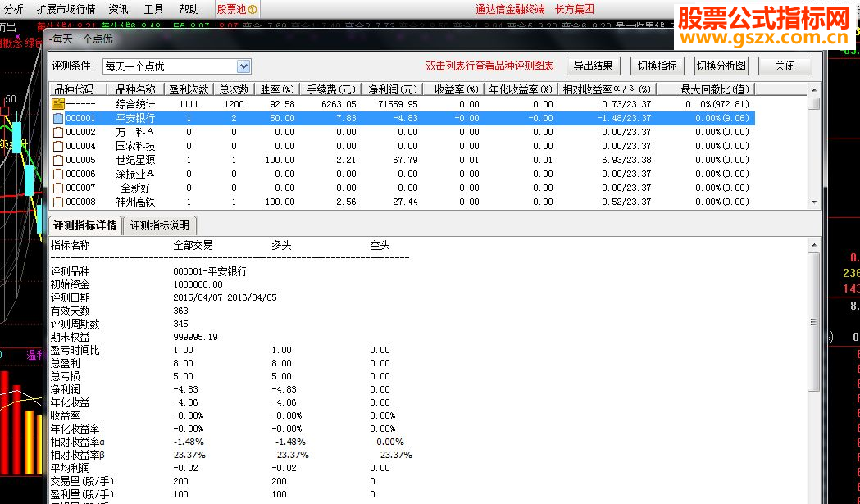This screenshot has width=860, height=504.
Task: Click the results list scrollbar thumb
Action: (814, 103)
